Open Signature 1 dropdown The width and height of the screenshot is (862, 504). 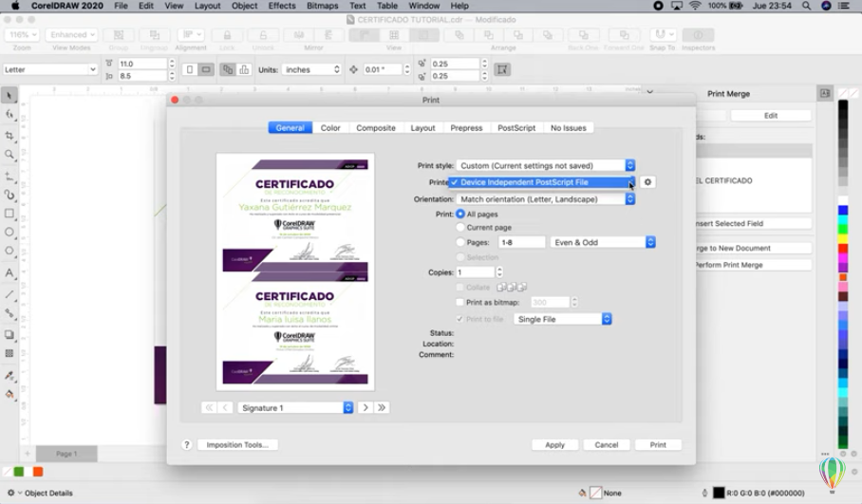295,408
